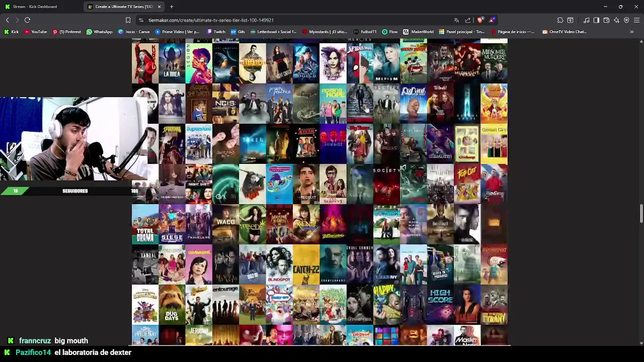
Task: Select the High Score poster
Action: [440, 304]
